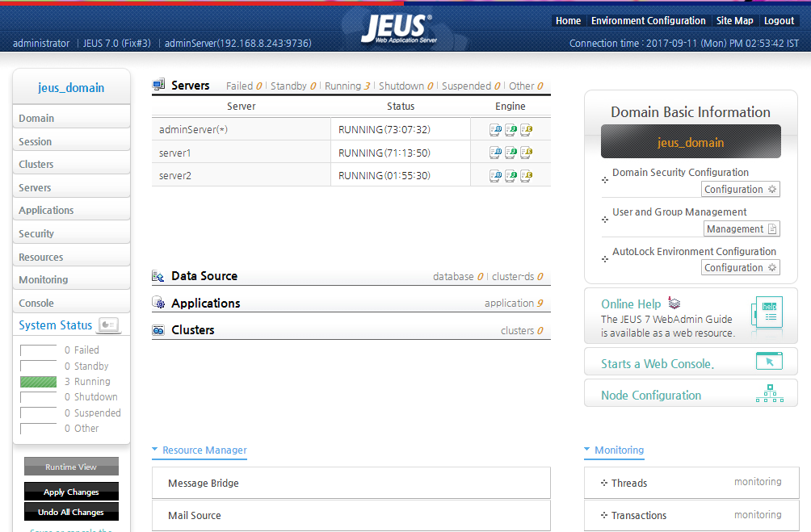Image resolution: width=811 pixels, height=532 pixels.
Task: Click the Clusters section icon
Action: point(158,330)
